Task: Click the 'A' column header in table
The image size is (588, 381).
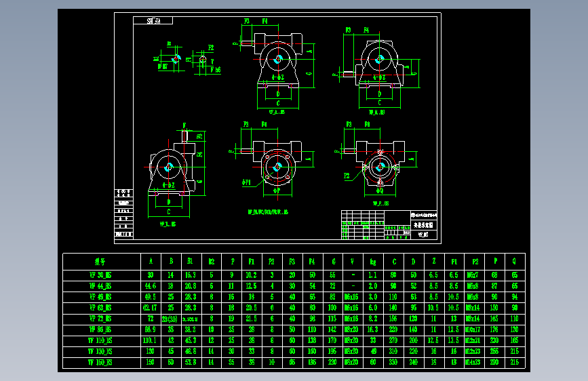Action: tap(151, 262)
